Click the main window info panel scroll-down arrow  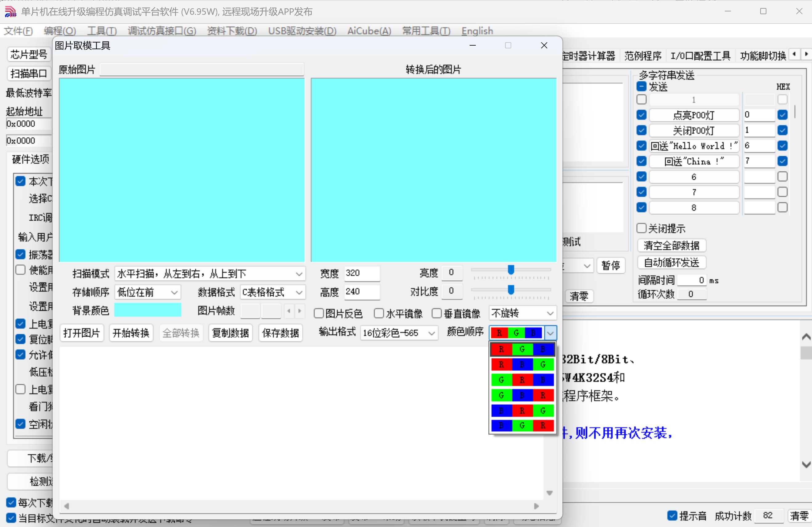[806, 464]
